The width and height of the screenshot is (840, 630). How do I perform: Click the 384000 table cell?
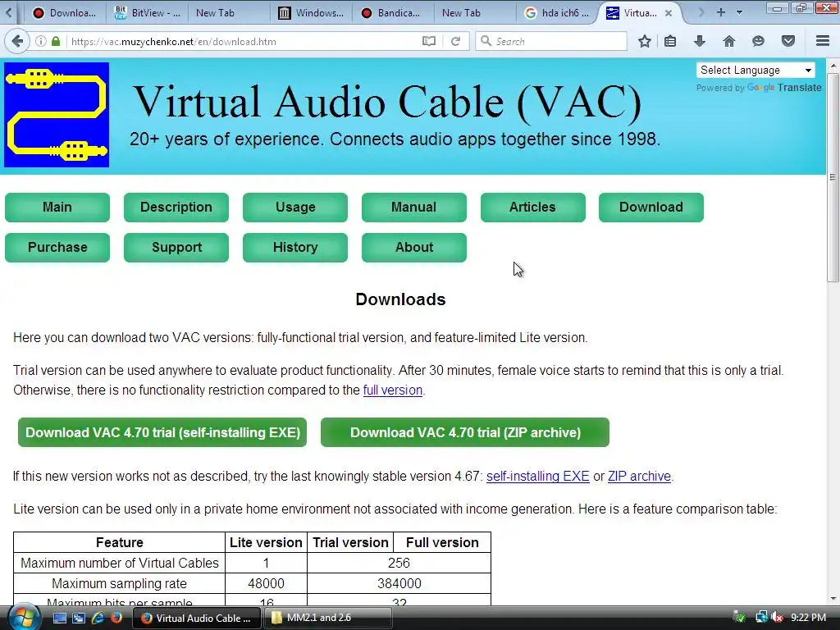(x=399, y=583)
